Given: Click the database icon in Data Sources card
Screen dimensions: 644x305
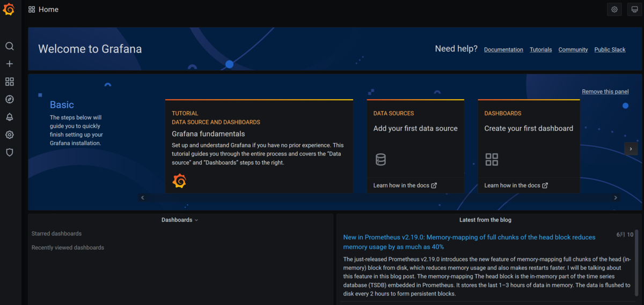Looking at the screenshot, I should tap(380, 159).
